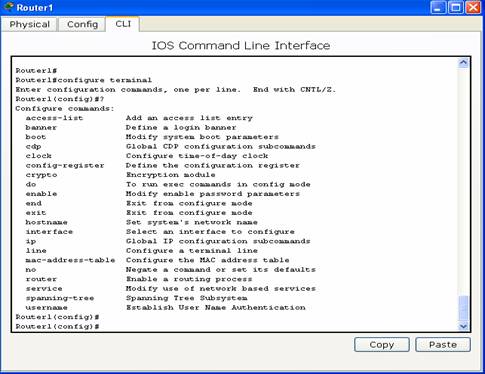Click the 'cdp' command text
Screen dimensions: 485x374
pos(33,147)
